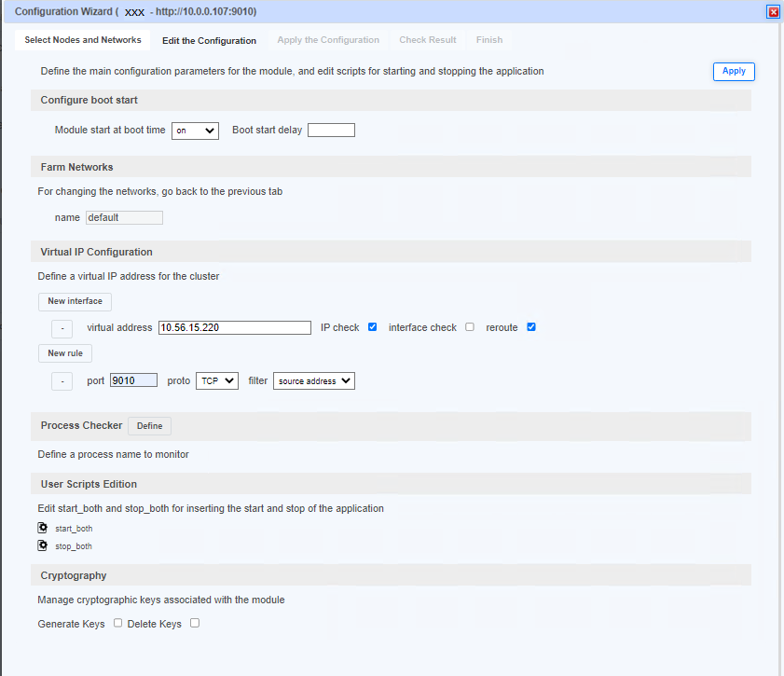Enable the Generate Keys checkbox
The width and height of the screenshot is (784, 676).
[117, 623]
